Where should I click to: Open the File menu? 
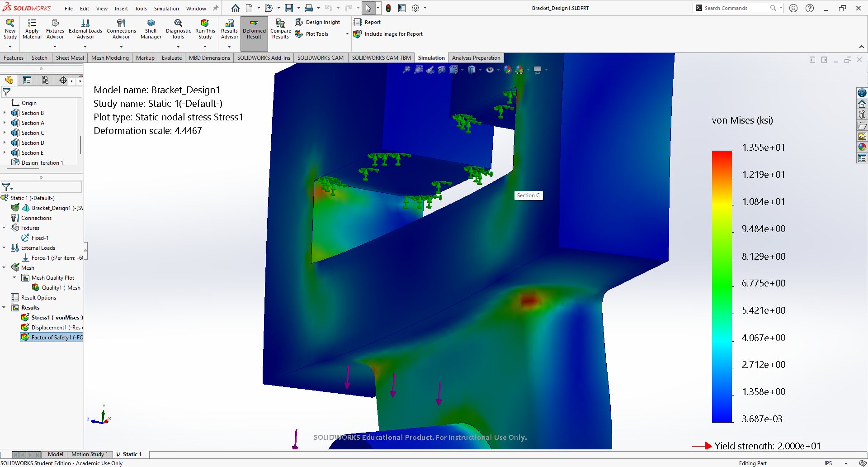(69, 8)
